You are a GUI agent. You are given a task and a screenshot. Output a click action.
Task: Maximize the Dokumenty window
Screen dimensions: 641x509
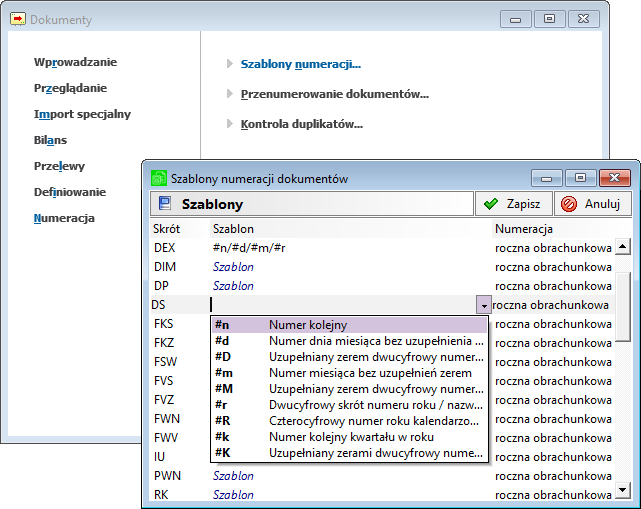point(549,19)
